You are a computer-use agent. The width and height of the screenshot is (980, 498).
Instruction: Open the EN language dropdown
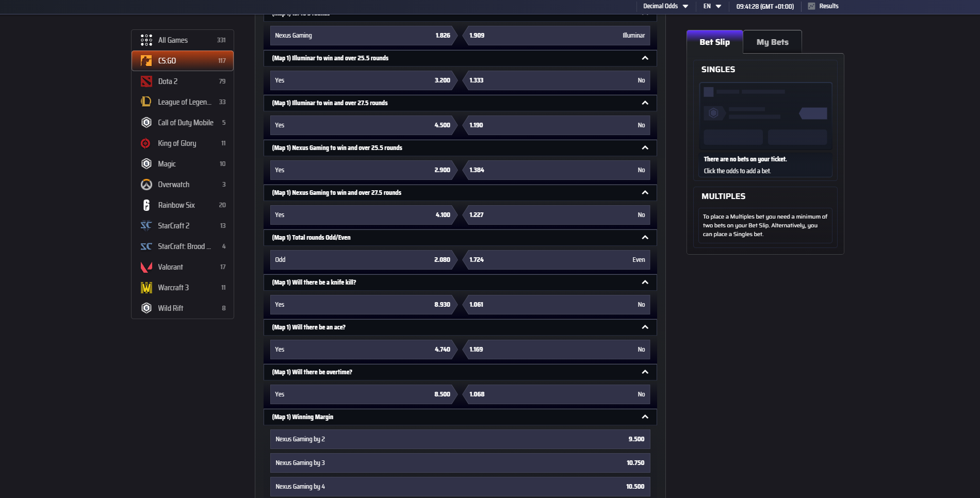point(712,6)
